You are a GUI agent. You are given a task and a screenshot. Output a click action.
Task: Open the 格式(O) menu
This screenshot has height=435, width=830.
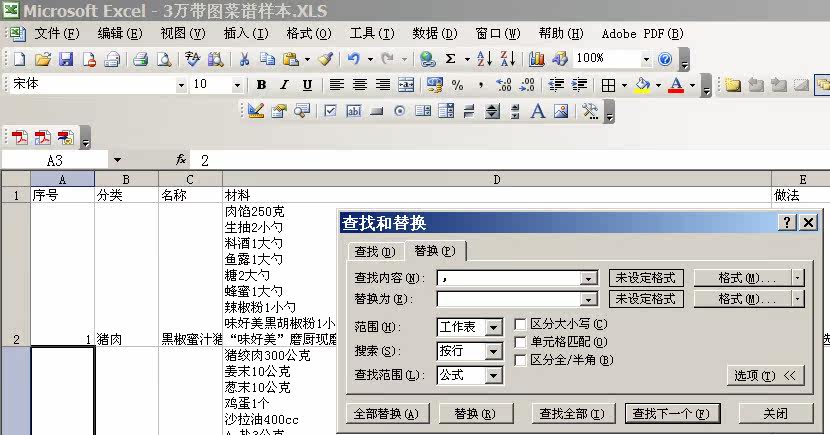click(x=309, y=34)
